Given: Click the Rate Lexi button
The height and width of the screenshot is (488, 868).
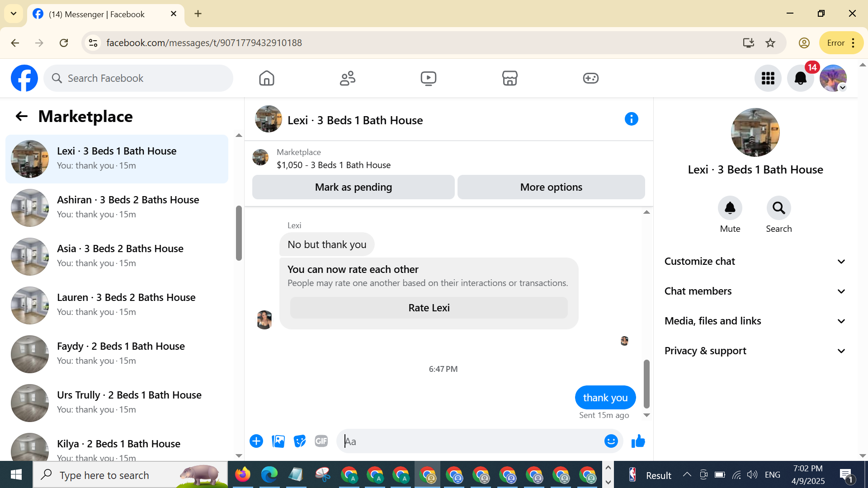Looking at the screenshot, I should point(429,308).
